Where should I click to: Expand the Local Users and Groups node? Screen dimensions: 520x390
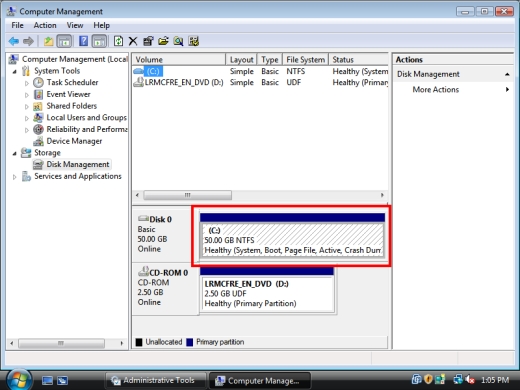(x=27, y=118)
